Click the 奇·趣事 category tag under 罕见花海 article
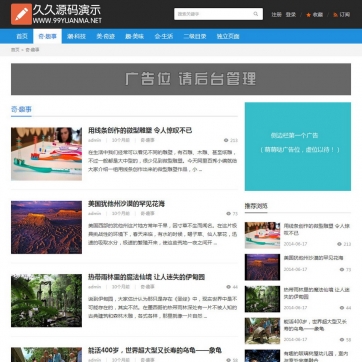 coord(147,214)
